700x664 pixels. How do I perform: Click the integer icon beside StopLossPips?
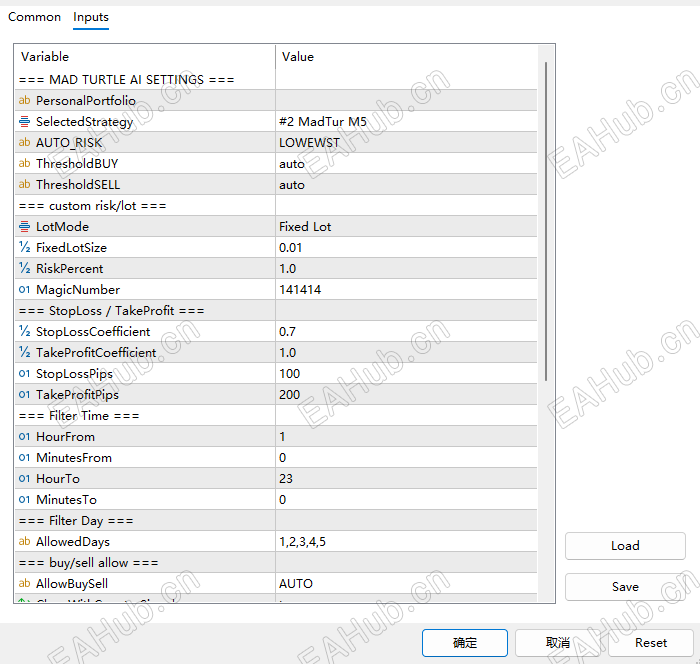(25, 373)
